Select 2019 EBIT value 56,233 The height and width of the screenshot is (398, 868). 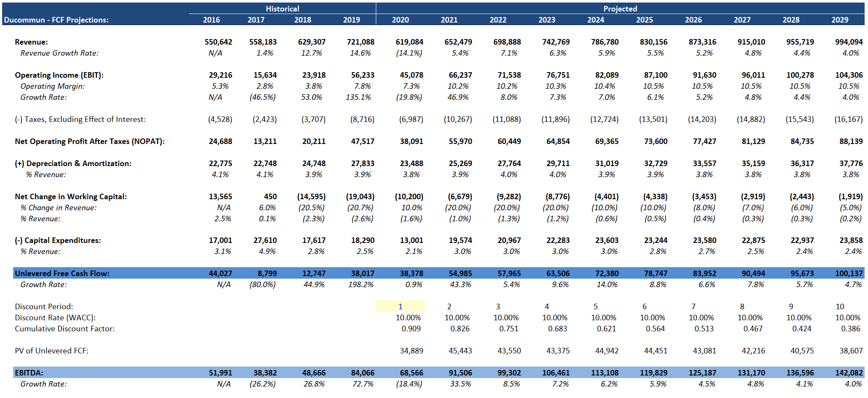[x=363, y=75]
